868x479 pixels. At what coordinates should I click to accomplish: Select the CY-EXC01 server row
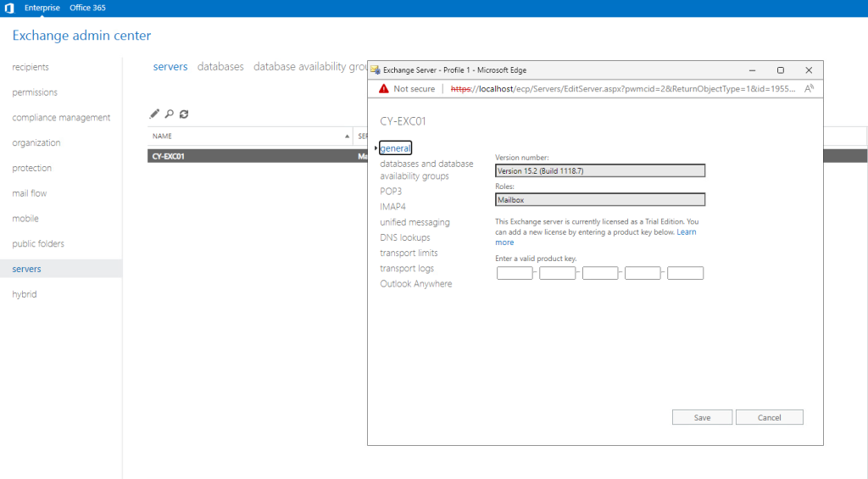[246, 156]
